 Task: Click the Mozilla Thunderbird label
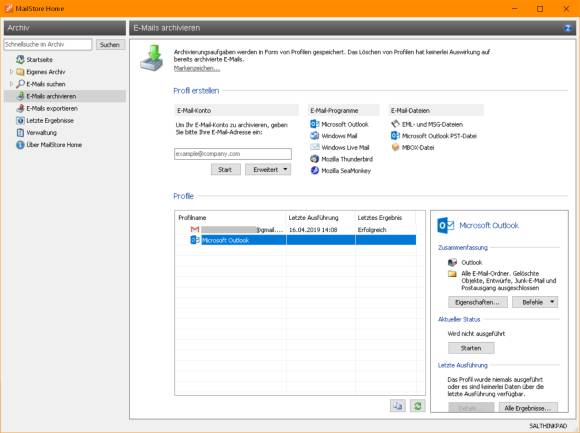coord(347,159)
